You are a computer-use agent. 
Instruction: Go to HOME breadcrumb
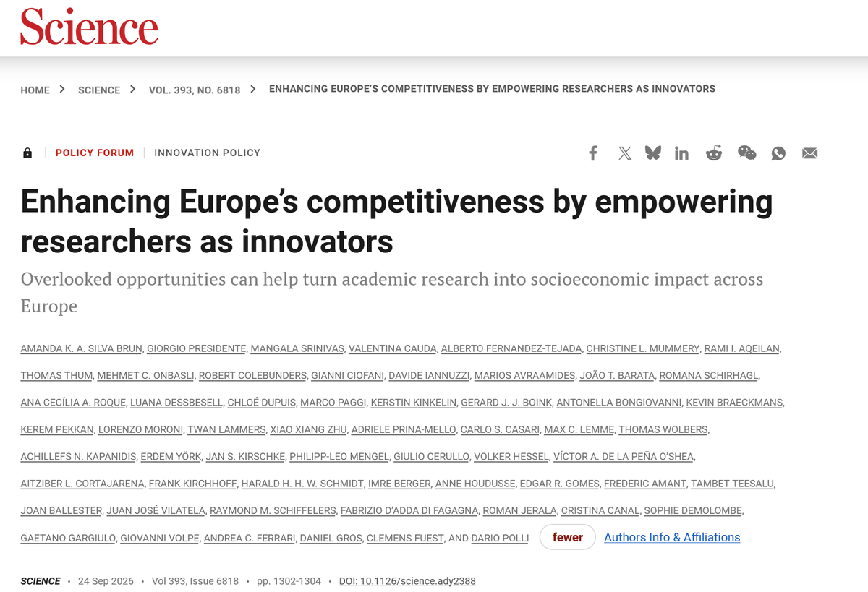tap(35, 90)
